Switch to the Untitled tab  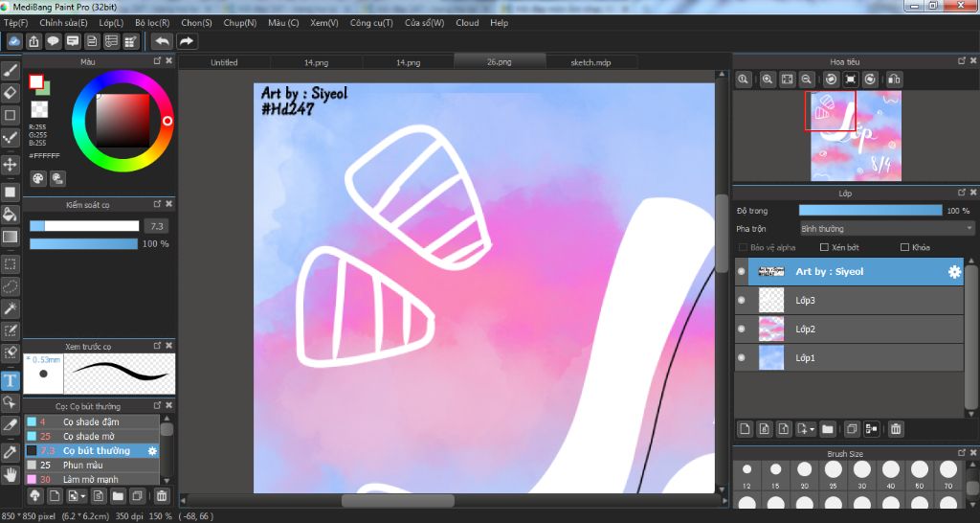pyautogui.click(x=224, y=62)
